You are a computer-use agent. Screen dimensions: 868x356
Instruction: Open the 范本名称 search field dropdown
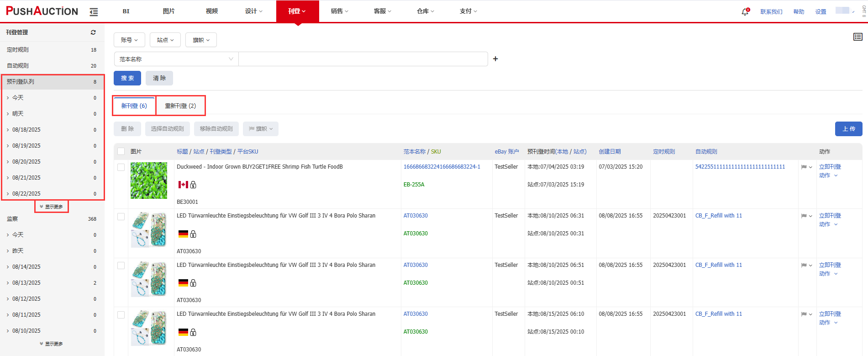click(176, 59)
